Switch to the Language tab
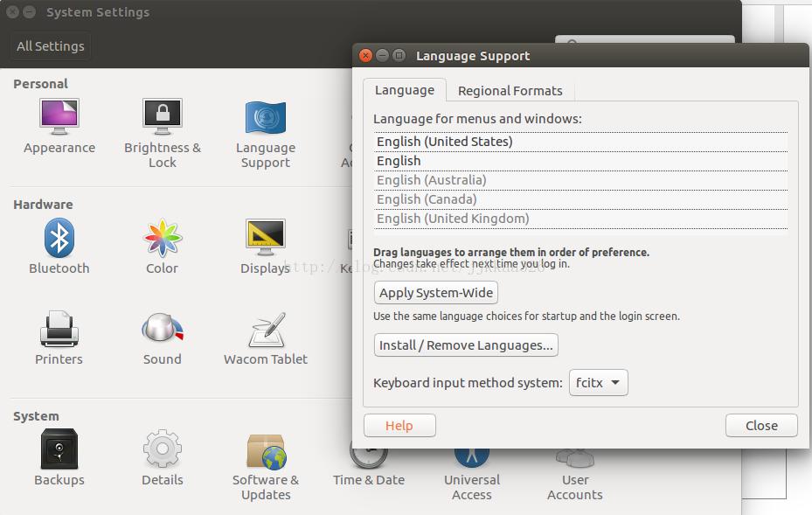The width and height of the screenshot is (812, 515). (x=405, y=90)
